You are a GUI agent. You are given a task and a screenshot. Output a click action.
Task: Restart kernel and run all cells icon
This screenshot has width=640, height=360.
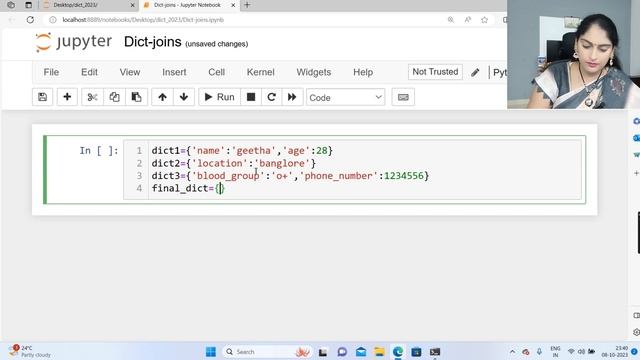(292, 97)
